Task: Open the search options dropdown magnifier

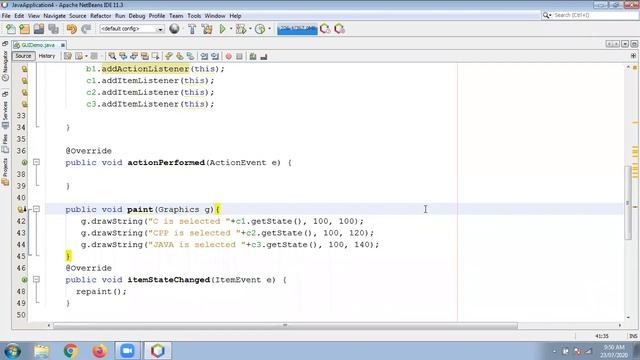Action: 547,15
